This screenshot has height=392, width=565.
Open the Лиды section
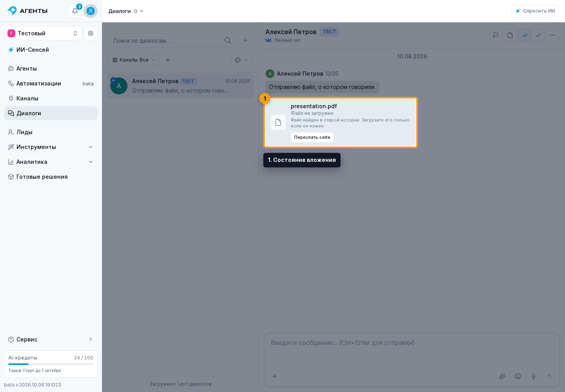pos(51,132)
